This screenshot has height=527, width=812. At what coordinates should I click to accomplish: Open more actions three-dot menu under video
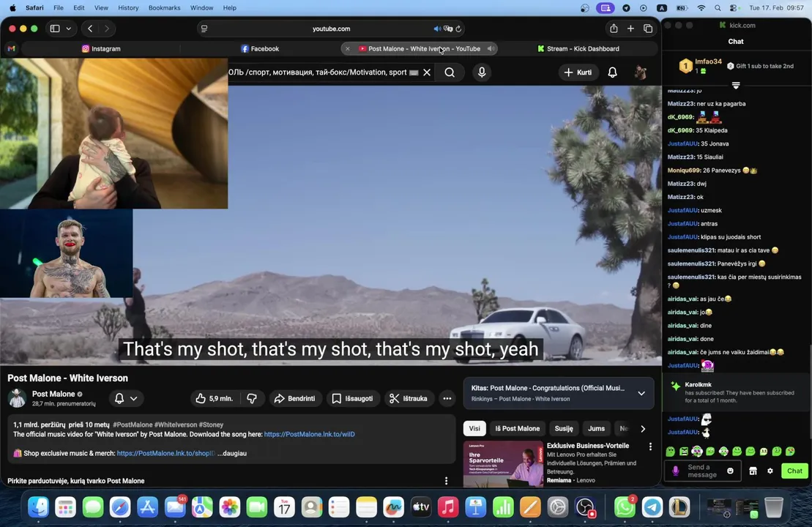pos(447,399)
